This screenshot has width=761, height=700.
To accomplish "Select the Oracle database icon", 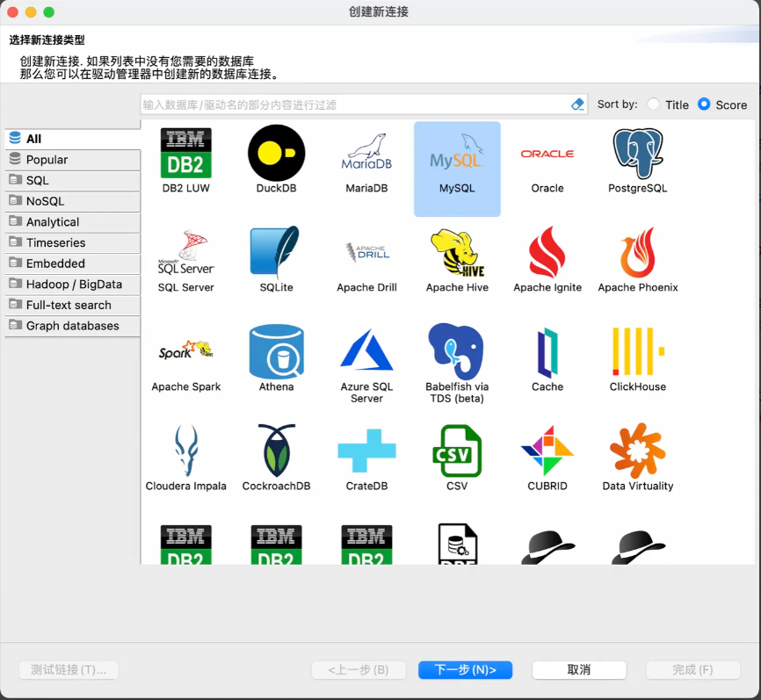I will point(547,154).
